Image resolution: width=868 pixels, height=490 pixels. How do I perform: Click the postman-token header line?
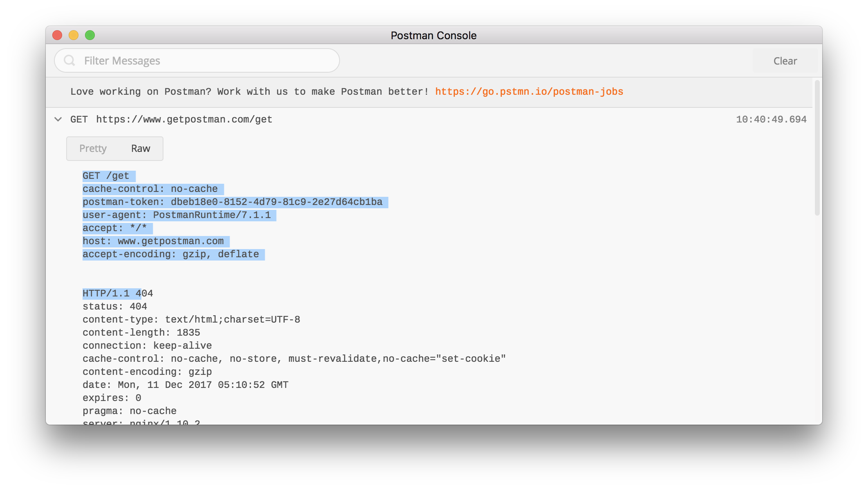232,202
